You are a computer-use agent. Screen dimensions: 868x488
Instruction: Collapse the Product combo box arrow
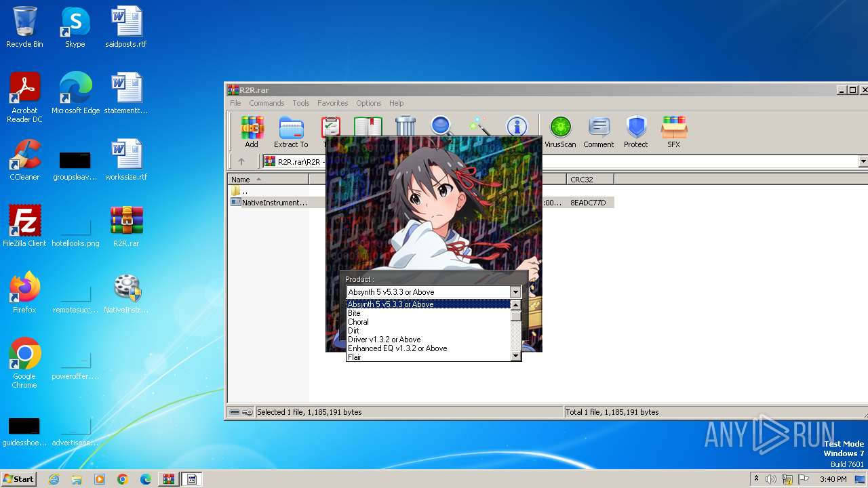[515, 292]
